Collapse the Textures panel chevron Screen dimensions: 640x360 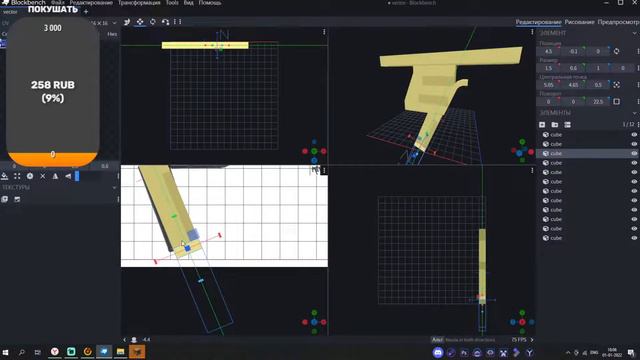click(x=114, y=187)
